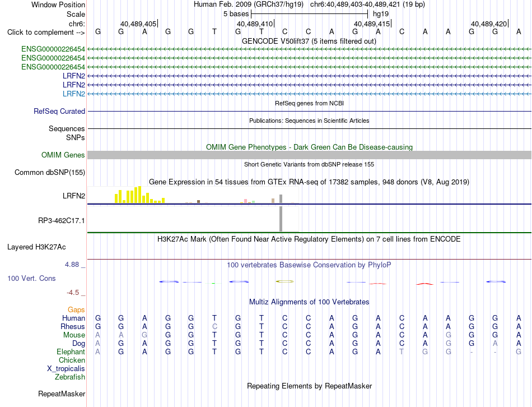Click the '5 bases' scale bar
The width and height of the screenshot is (532, 407).
(309, 14)
